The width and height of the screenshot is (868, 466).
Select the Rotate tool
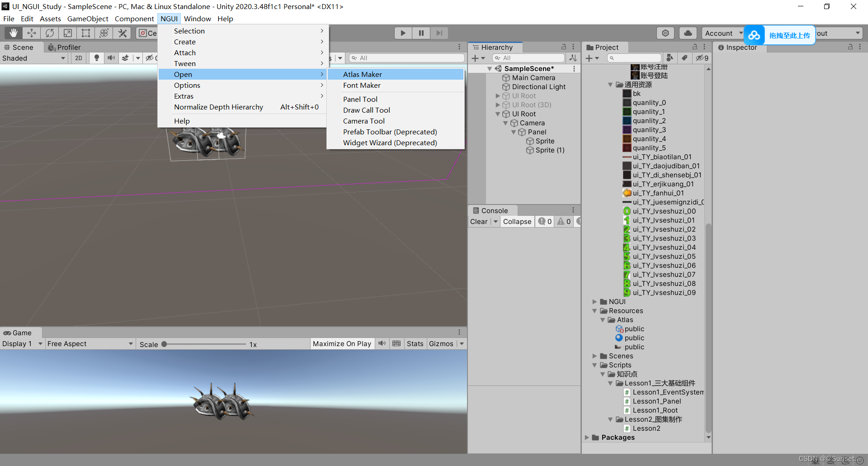tap(50, 33)
